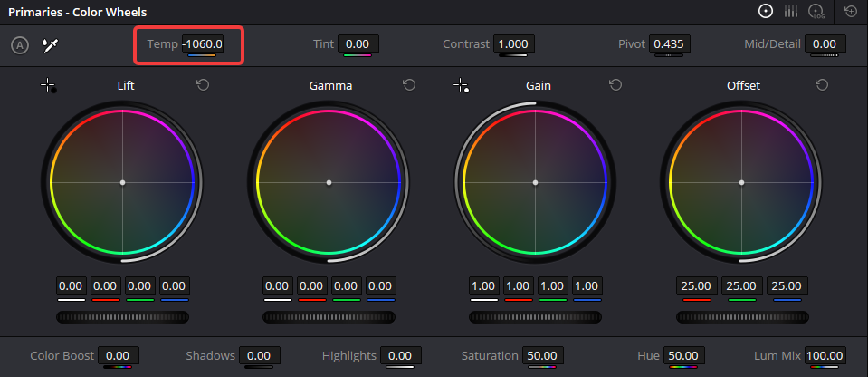Click the Offset green value field
This screenshot has height=377, width=868.
pos(742,286)
